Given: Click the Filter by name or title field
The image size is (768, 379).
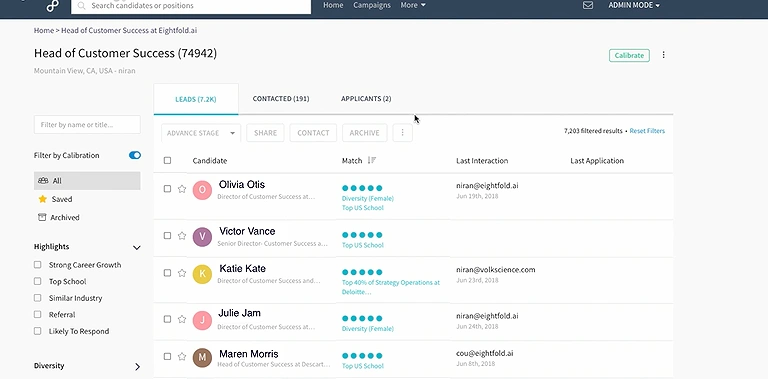Looking at the screenshot, I should point(87,125).
